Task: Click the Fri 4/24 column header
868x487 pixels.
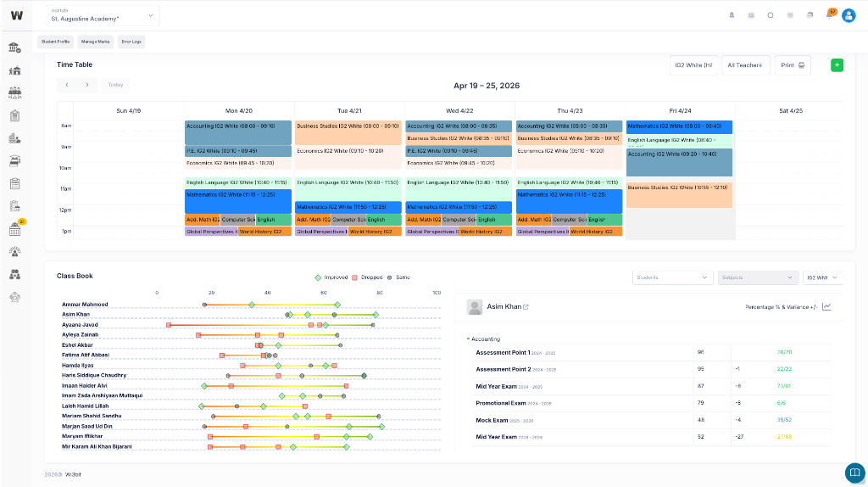Action: pyautogui.click(x=680, y=111)
